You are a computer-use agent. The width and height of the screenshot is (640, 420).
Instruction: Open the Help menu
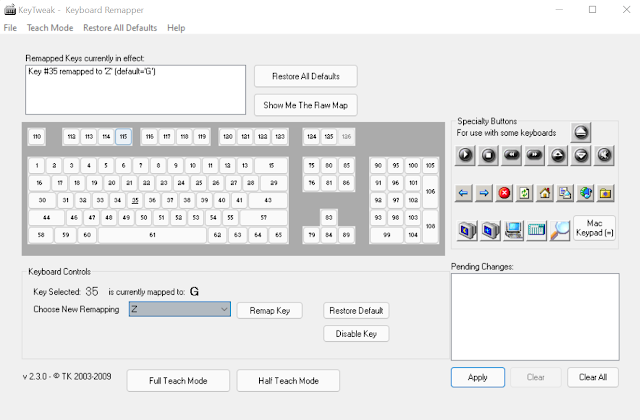176,28
